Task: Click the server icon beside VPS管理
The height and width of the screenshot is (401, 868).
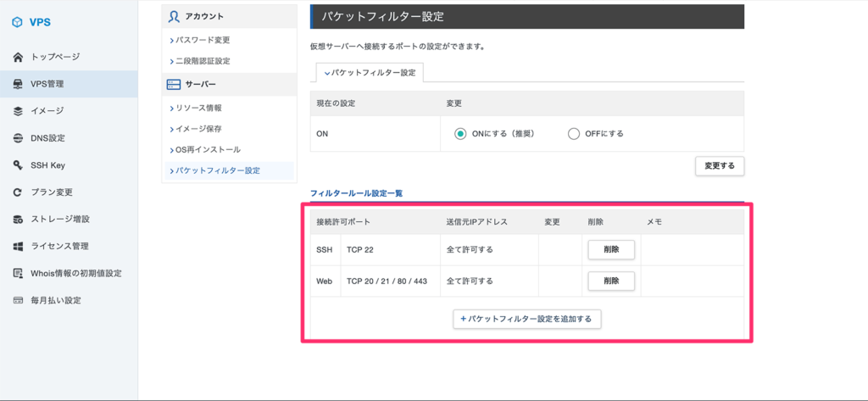Action: click(x=19, y=84)
